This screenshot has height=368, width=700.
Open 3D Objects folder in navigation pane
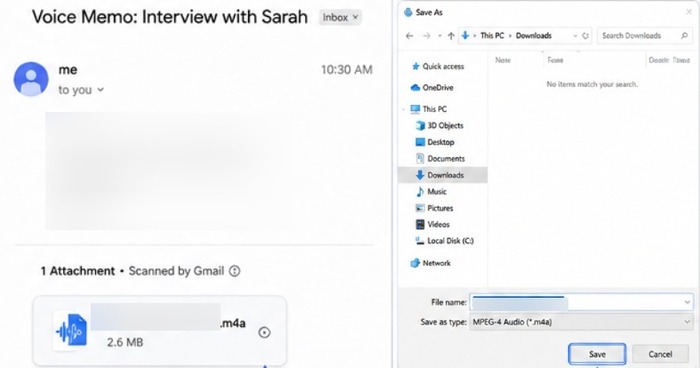pos(440,125)
